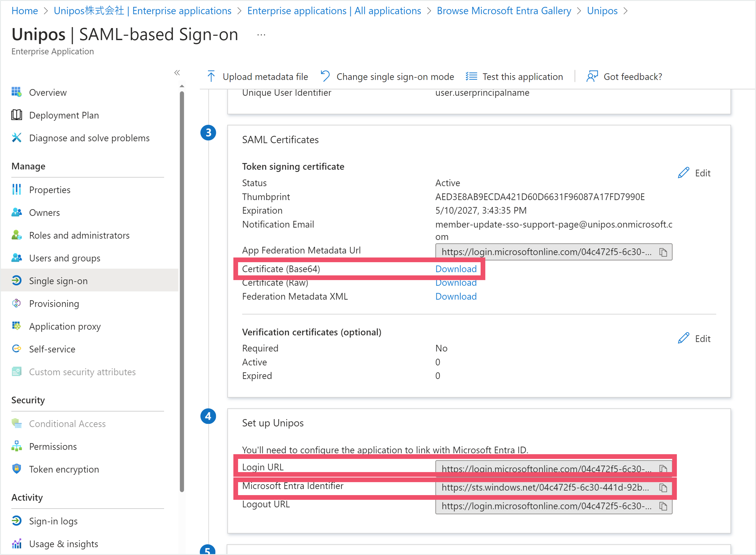Open Provisioning in the sidebar

(x=54, y=304)
